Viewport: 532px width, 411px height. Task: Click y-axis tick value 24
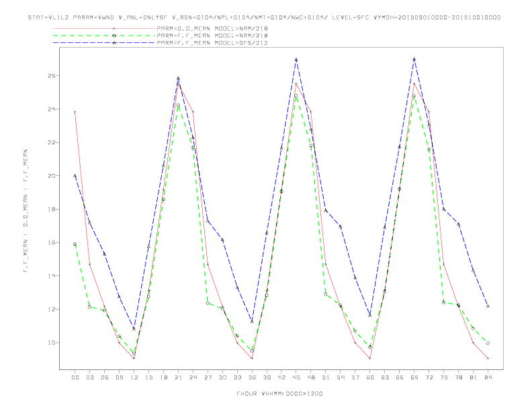pos(52,109)
